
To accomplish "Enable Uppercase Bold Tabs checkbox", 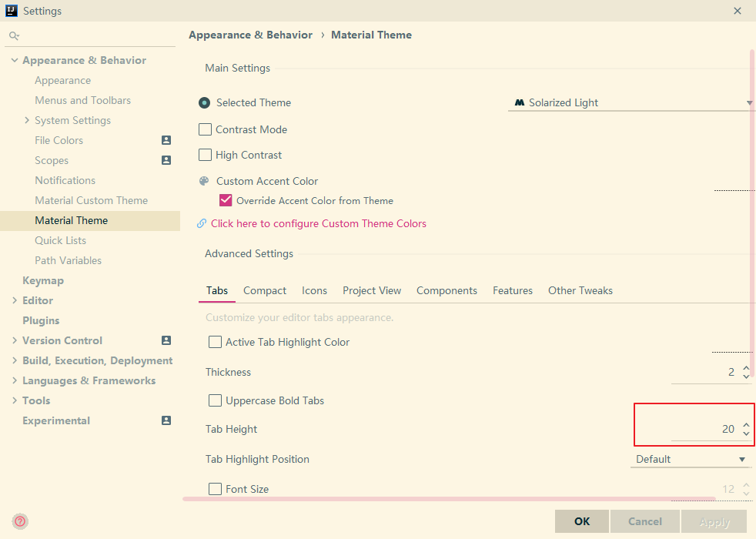I will (215, 400).
